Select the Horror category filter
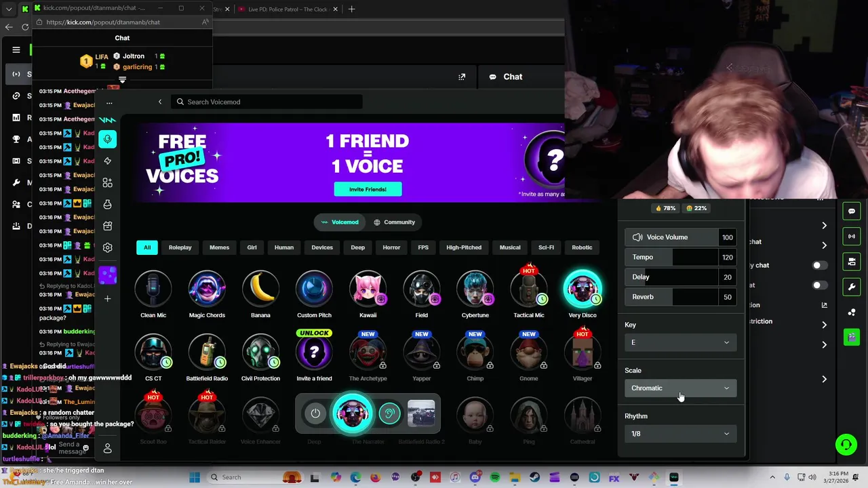Screen dimensions: 868x488 [x=391, y=247]
